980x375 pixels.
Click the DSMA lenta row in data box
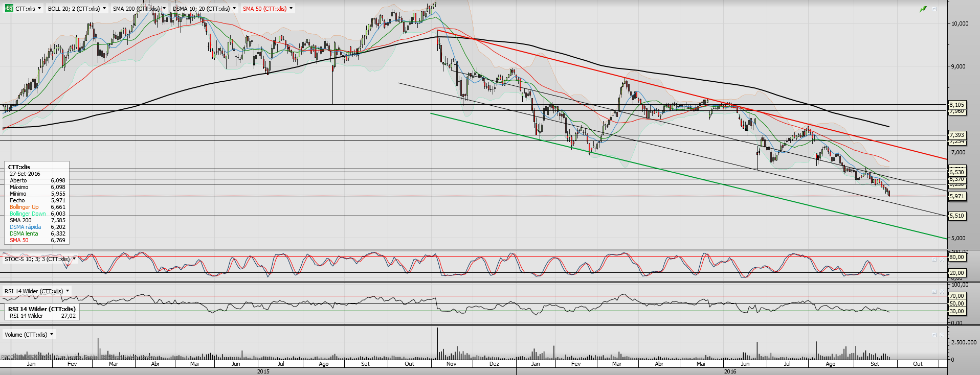pos(37,233)
